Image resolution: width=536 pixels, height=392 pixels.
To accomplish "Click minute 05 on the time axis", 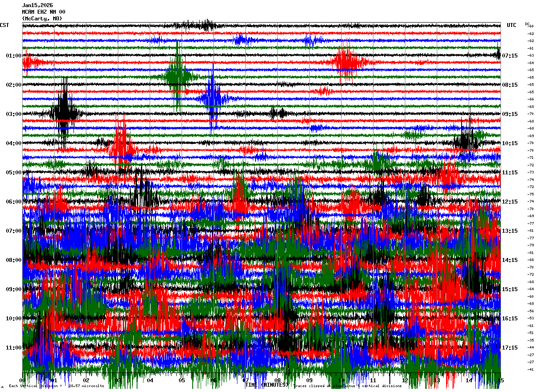I will (182, 380).
